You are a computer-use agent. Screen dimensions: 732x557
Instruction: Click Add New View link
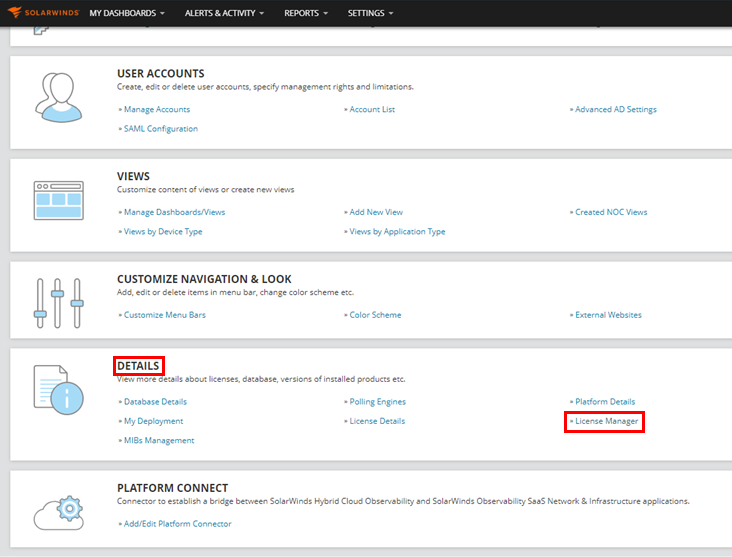coord(376,212)
